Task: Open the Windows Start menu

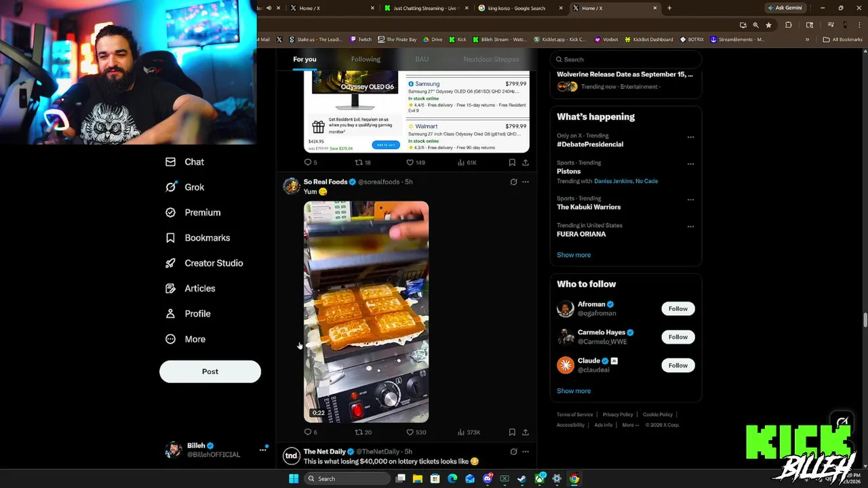Action: coord(294,479)
